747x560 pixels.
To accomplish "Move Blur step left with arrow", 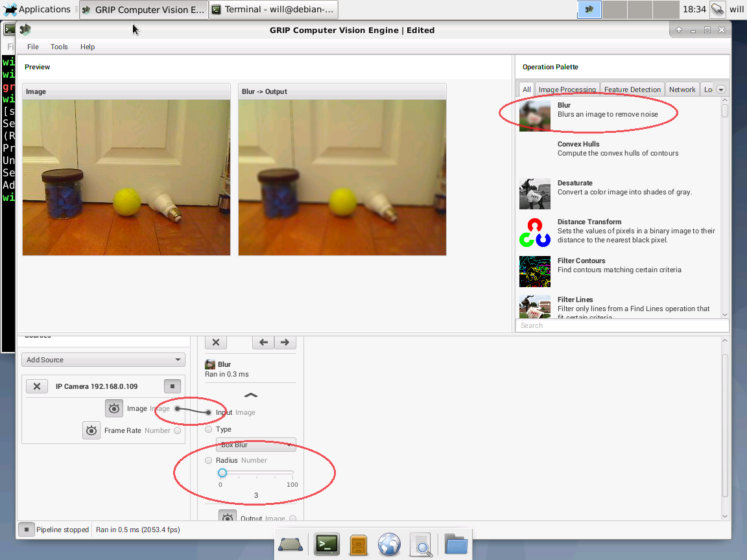I will (263, 343).
